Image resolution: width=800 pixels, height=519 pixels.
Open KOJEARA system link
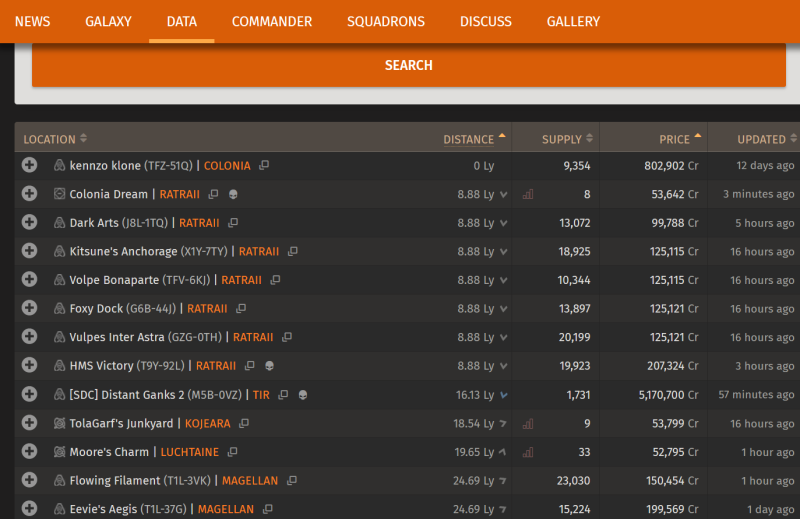pyautogui.click(x=208, y=424)
